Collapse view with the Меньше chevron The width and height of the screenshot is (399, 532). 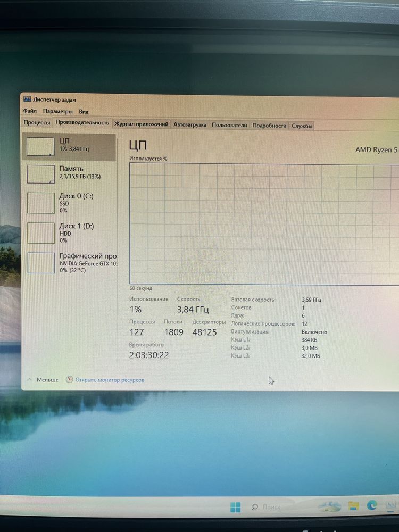point(29,380)
